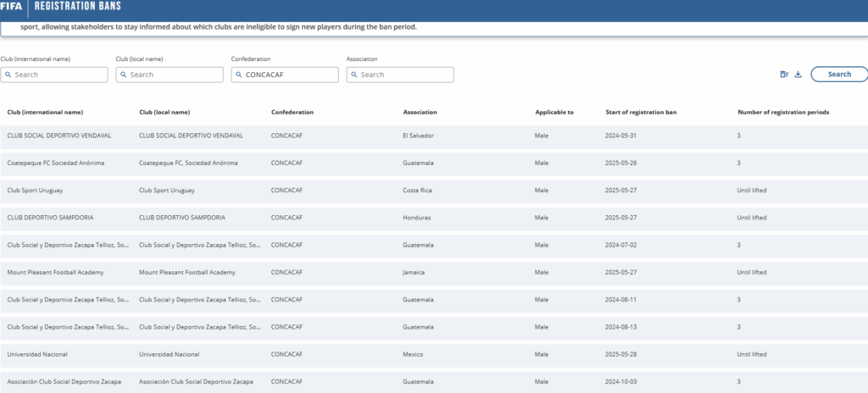Click local name Club Sport Uruguay cell
Image resolution: width=868 pixels, height=393 pixels.
pyautogui.click(x=167, y=191)
